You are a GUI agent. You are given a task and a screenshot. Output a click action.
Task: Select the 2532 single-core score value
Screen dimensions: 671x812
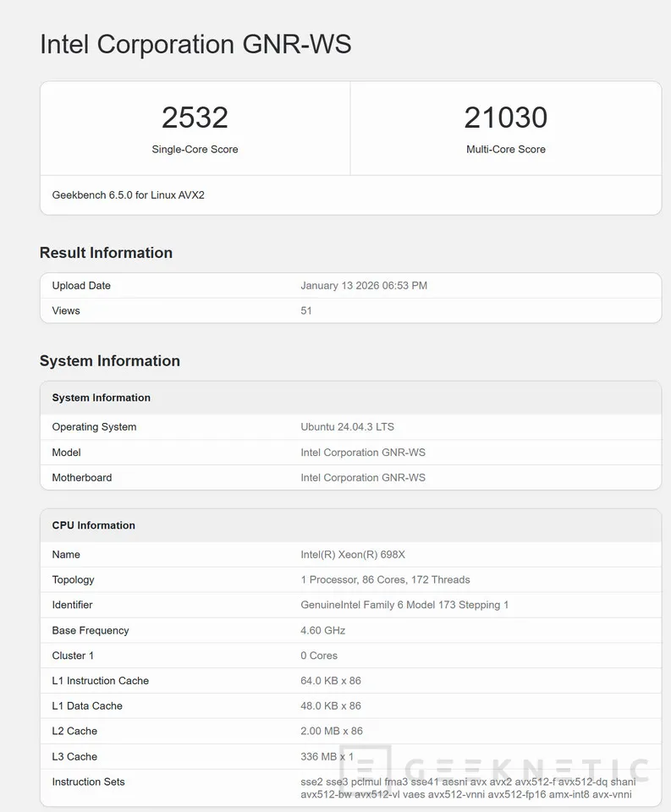(195, 118)
